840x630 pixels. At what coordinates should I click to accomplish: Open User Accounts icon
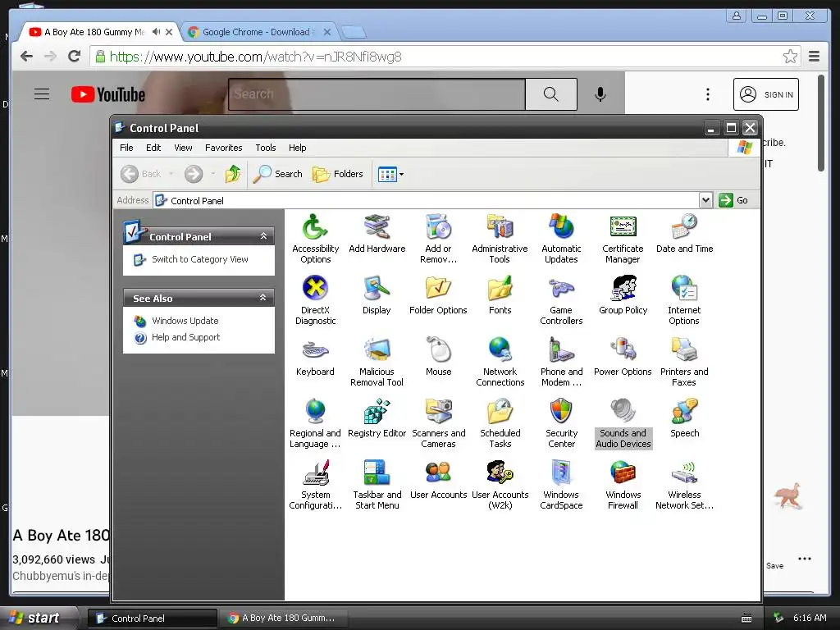click(438, 480)
